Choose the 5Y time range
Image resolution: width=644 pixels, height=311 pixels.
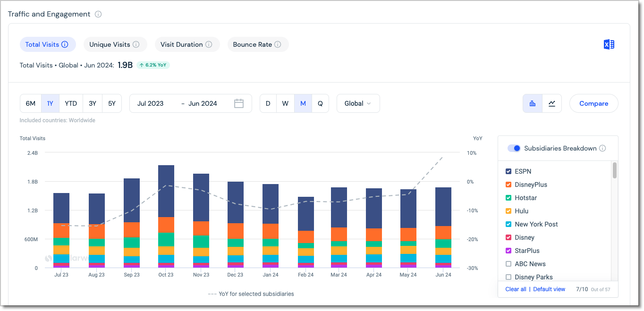tap(112, 103)
